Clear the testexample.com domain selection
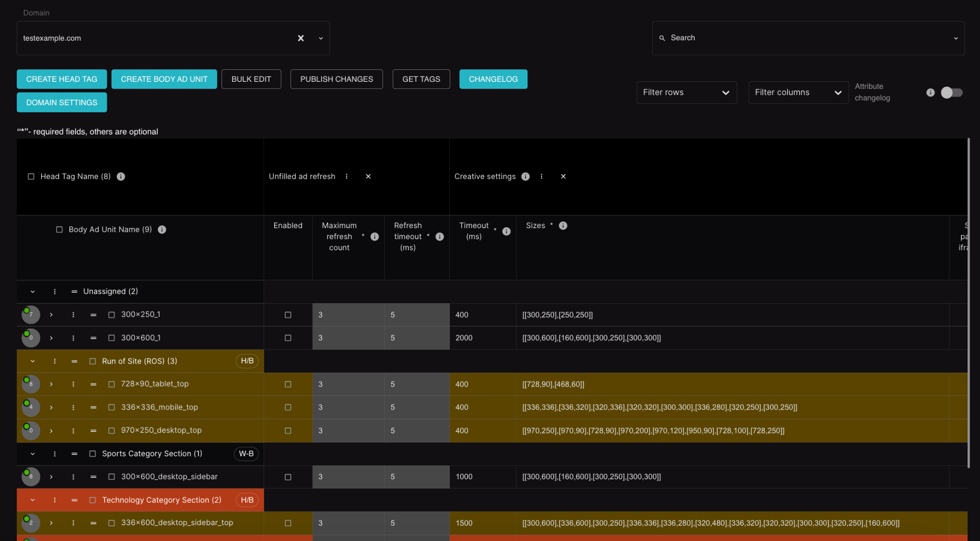Viewport: 980px width, 541px height. tap(301, 38)
